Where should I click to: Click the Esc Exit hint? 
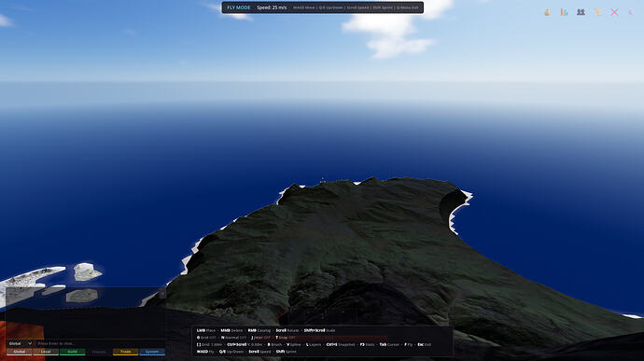tap(425, 344)
